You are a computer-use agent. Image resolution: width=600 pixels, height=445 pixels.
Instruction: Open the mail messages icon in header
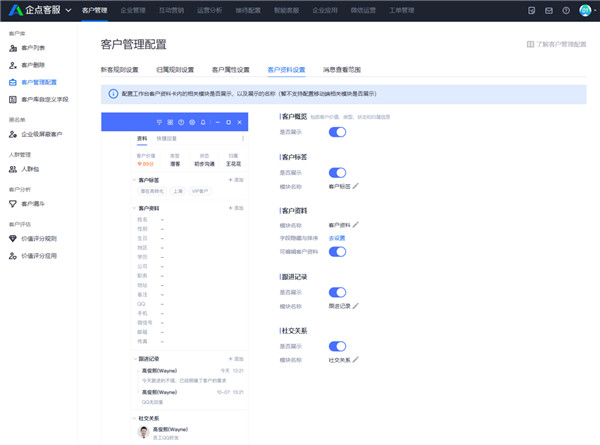pos(549,11)
